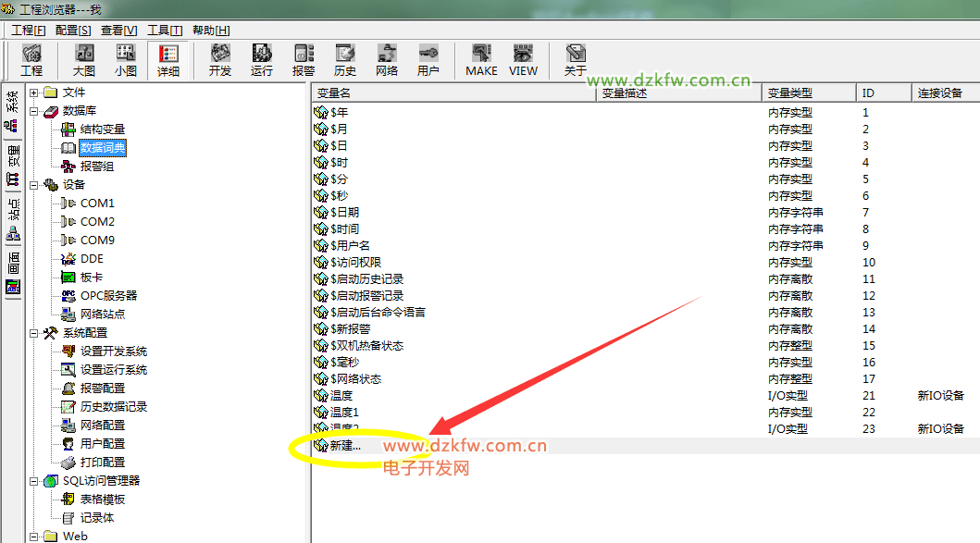Open the 工具[T] menu

click(x=165, y=31)
